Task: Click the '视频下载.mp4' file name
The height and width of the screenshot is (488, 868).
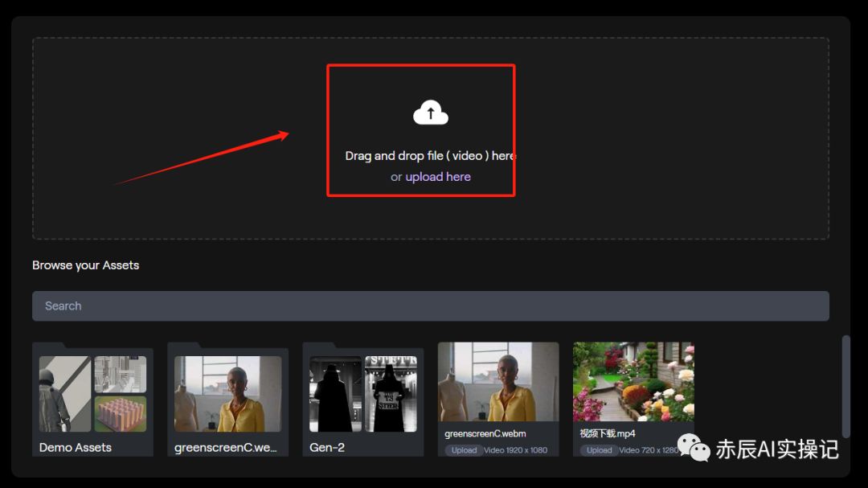Action: coord(608,433)
